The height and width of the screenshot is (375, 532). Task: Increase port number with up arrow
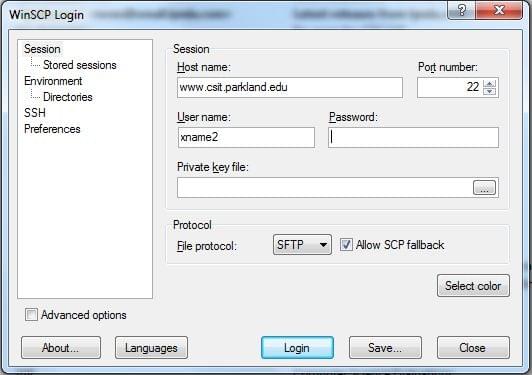pyautogui.click(x=490, y=83)
